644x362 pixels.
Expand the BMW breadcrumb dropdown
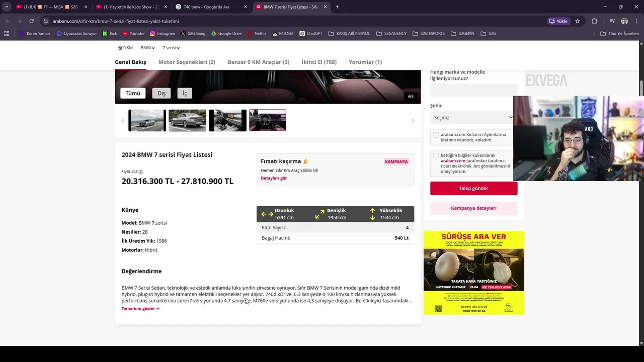pyautogui.click(x=147, y=48)
